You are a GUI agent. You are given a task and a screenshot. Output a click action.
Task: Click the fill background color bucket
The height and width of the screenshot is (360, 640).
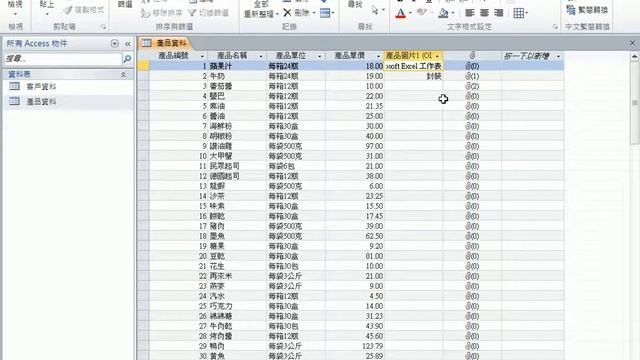pyautogui.click(x=443, y=13)
